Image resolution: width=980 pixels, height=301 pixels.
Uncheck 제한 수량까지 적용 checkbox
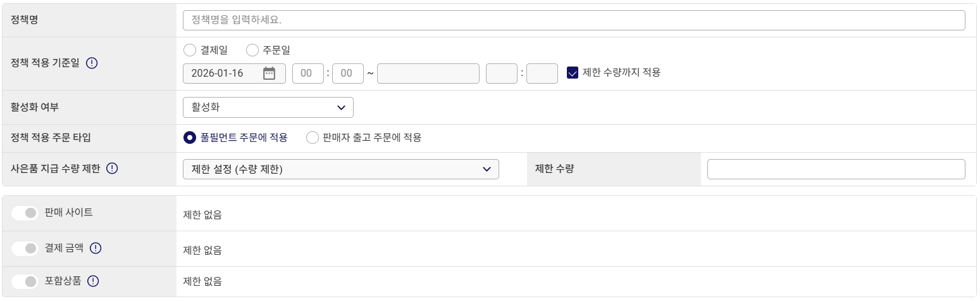tap(573, 73)
